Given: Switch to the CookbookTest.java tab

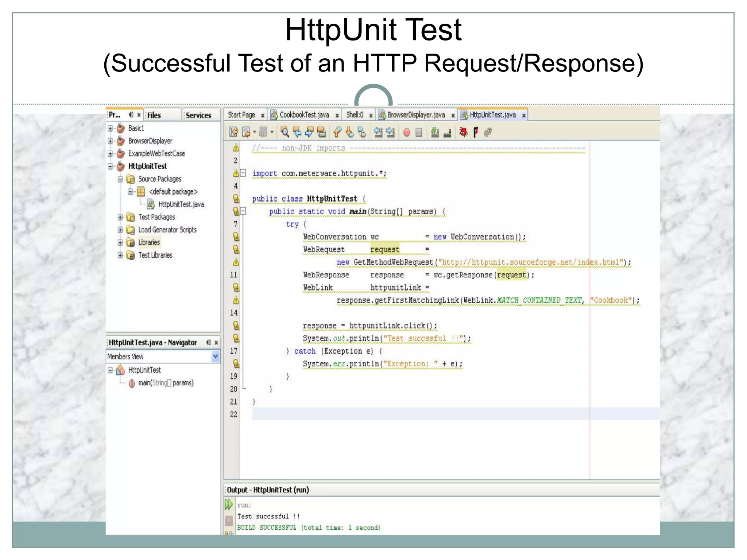Looking at the screenshot, I should point(304,115).
